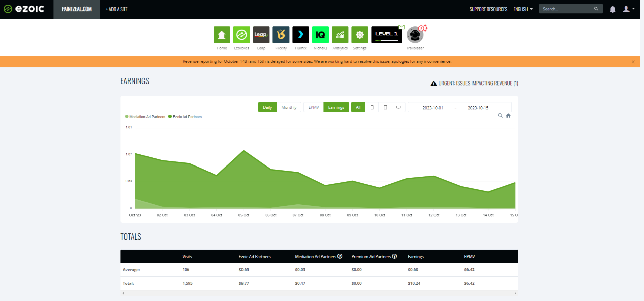Open the Settings gear icon
Screen dimensions: 644x301
click(360, 35)
